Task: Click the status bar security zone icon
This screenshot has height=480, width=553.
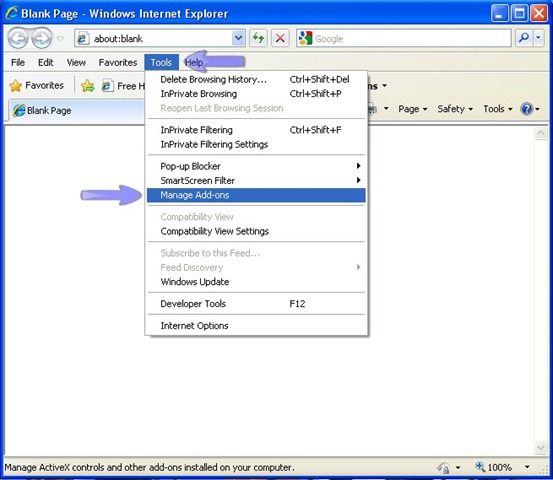Action: (x=444, y=468)
